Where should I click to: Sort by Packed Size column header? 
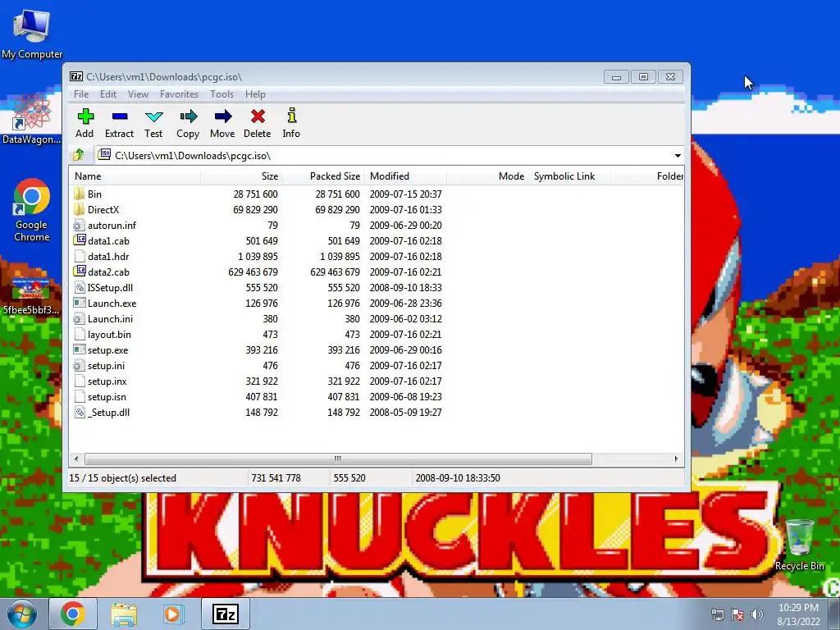(x=323, y=176)
